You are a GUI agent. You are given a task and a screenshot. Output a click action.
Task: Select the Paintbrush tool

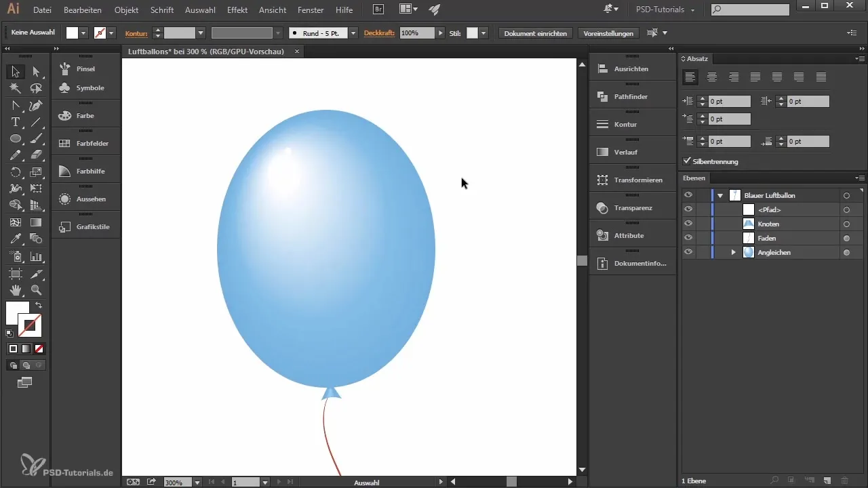[36, 138]
